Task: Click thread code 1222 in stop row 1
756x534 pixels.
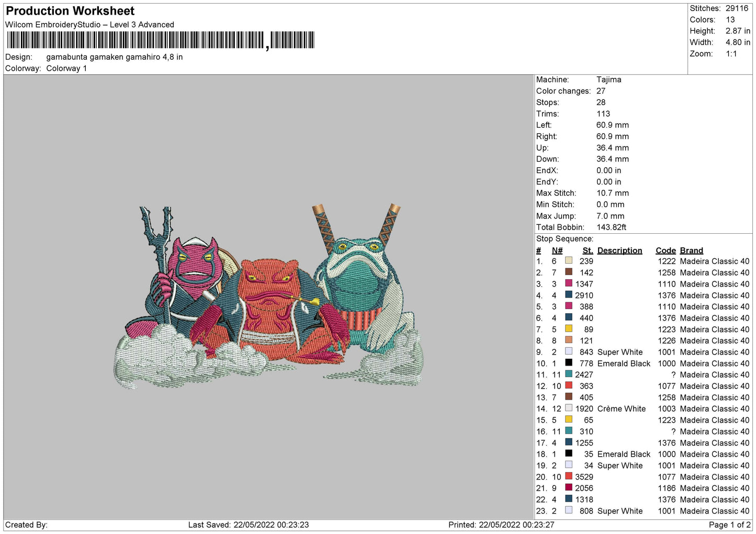Action: [667, 262]
